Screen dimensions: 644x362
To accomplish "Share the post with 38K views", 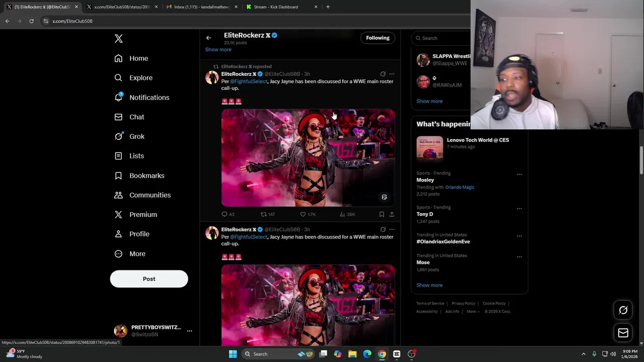I will (x=392, y=214).
